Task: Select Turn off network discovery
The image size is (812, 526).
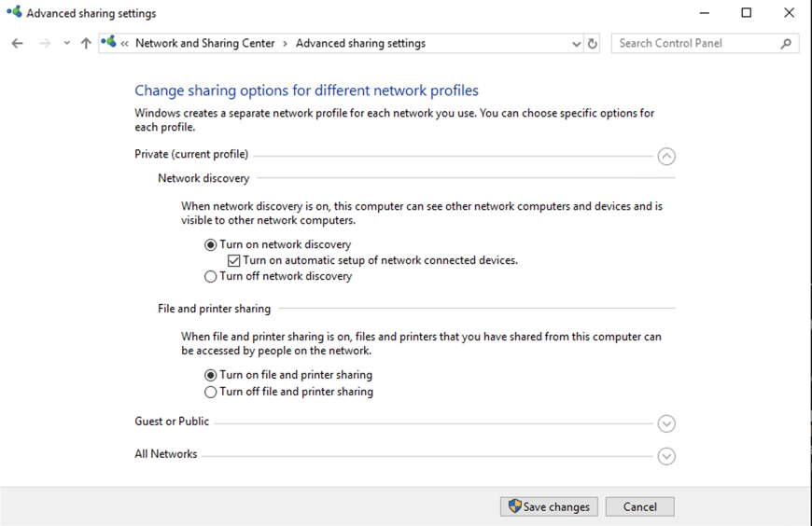Action: coord(211,277)
